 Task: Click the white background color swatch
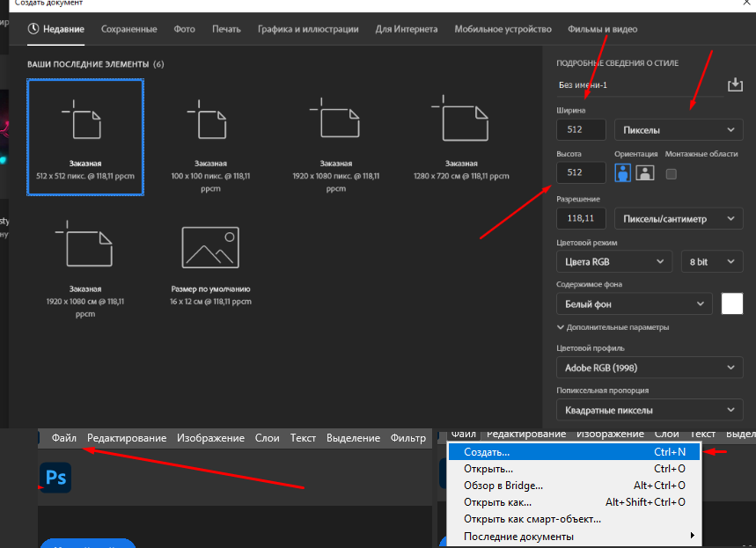(732, 303)
